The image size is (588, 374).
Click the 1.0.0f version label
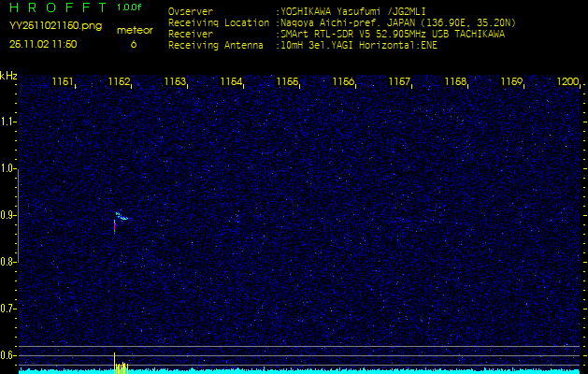(130, 7)
